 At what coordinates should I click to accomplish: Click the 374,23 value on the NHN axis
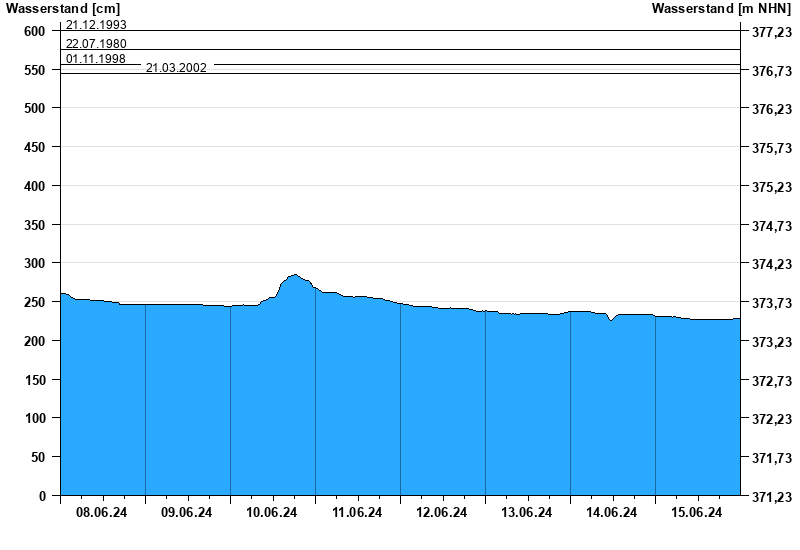[769, 265]
